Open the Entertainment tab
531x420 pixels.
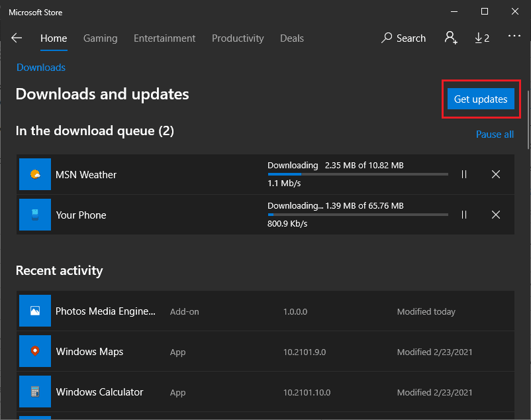click(x=164, y=38)
